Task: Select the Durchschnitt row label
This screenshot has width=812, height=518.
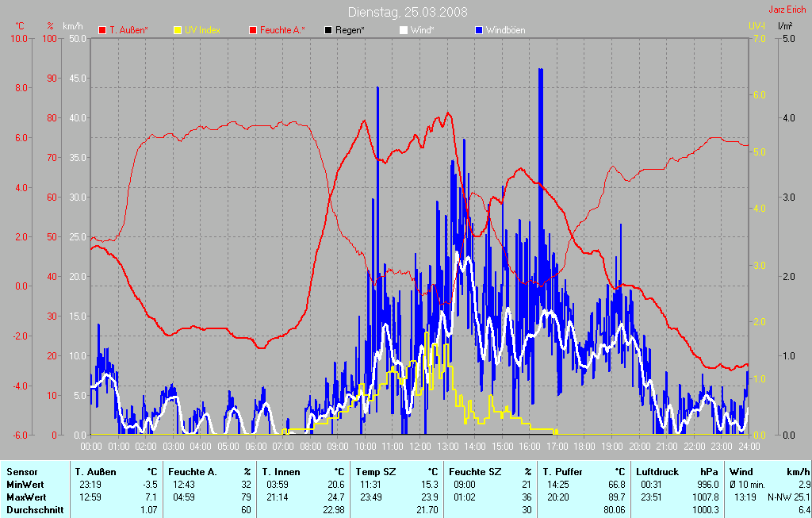Action: [x=35, y=509]
